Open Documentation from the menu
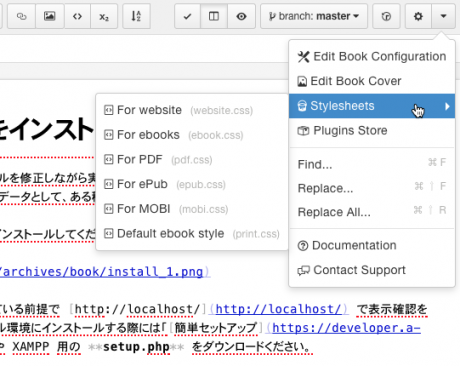 click(x=372, y=246)
